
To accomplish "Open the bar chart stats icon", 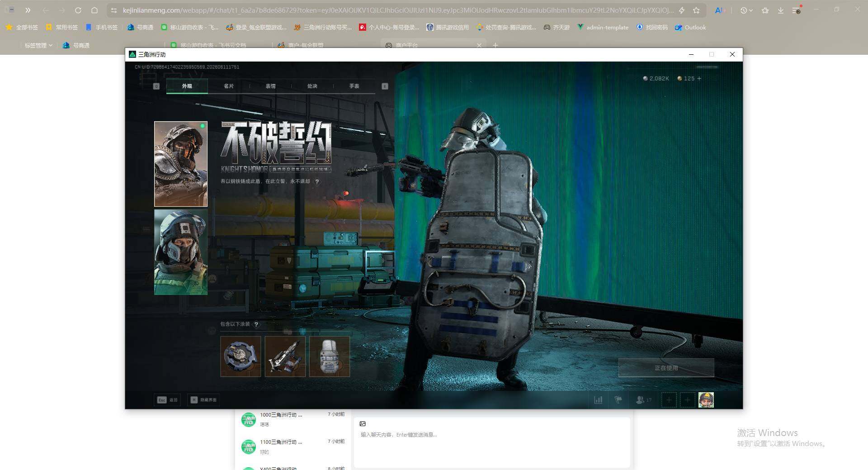I will (598, 400).
